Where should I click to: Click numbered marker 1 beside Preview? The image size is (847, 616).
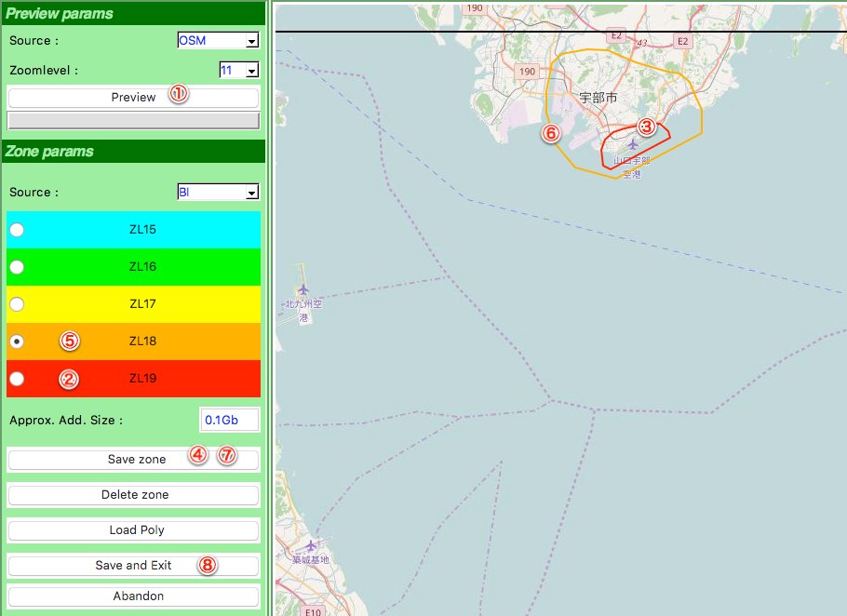[178, 94]
